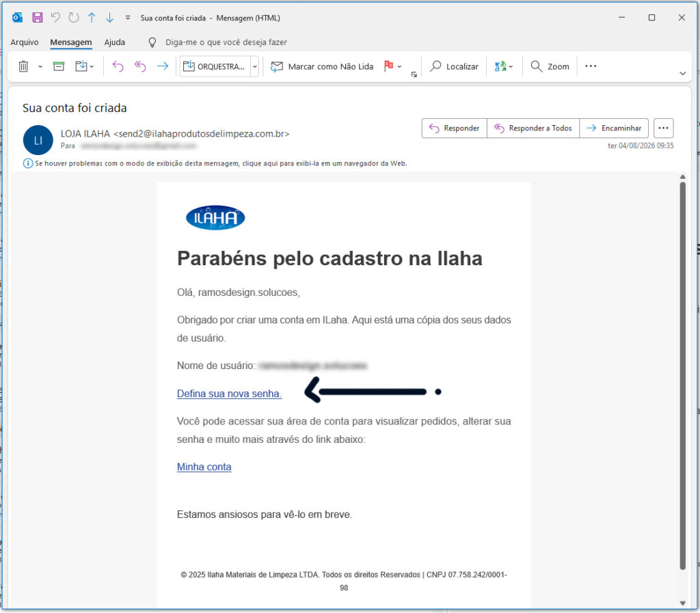This screenshot has height=613, width=700.
Task: Open ribbon more commands ellipsis
Action: point(591,66)
